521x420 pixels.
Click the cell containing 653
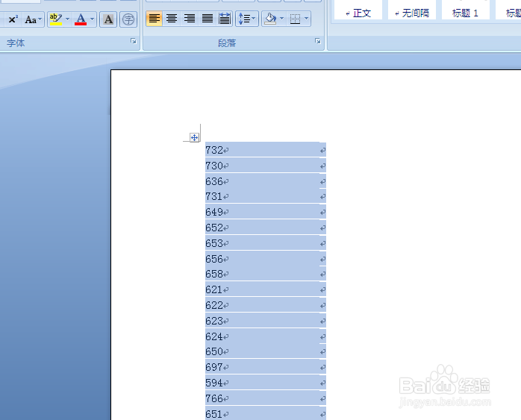click(263, 243)
